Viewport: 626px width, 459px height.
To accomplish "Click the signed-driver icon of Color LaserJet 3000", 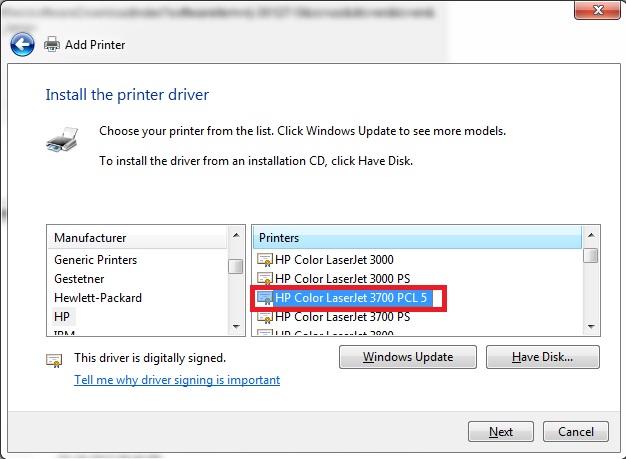I will 264,260.
